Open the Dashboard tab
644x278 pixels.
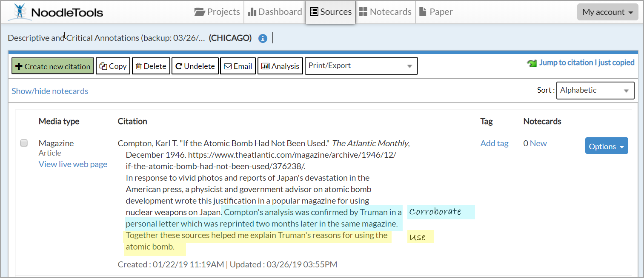click(x=274, y=11)
